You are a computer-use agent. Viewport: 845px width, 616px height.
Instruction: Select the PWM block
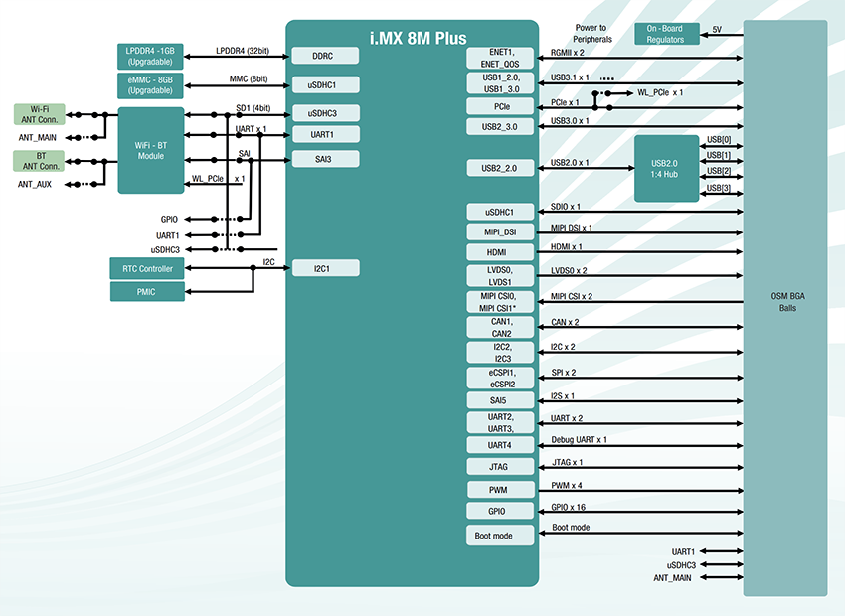click(498, 489)
